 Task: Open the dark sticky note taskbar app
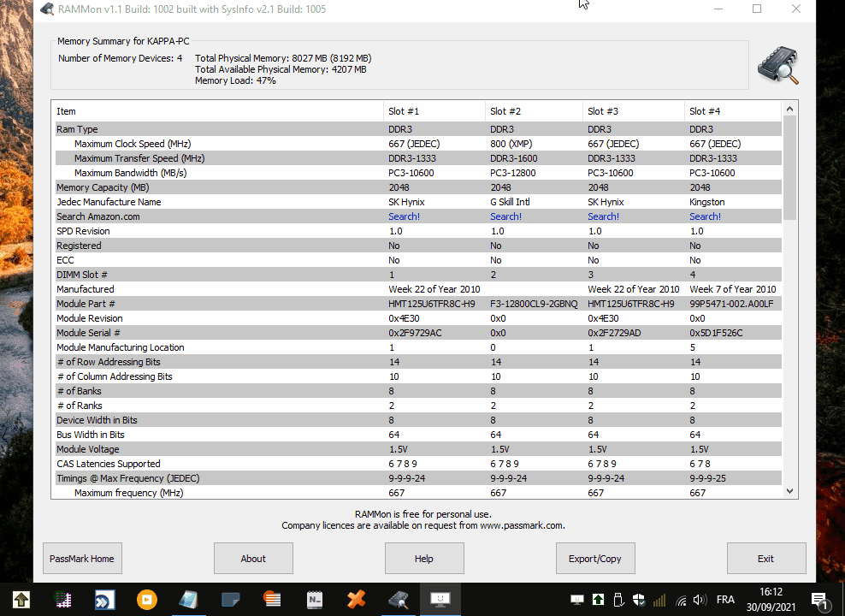click(x=230, y=599)
